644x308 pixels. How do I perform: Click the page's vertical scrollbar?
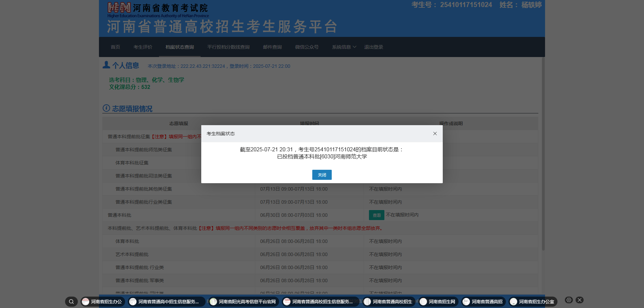[x=543, y=154]
